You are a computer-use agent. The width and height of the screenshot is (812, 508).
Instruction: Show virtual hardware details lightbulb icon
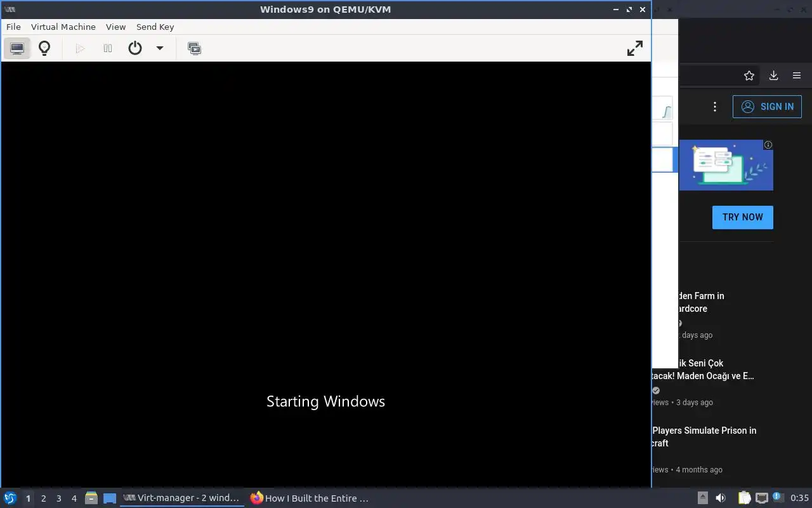click(44, 48)
